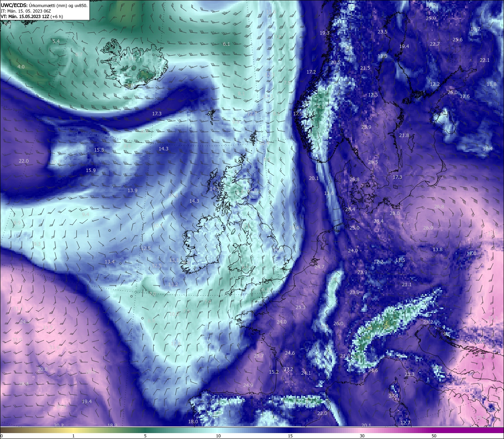
Task: Click the 12.6 map value
Action: coord(465,96)
